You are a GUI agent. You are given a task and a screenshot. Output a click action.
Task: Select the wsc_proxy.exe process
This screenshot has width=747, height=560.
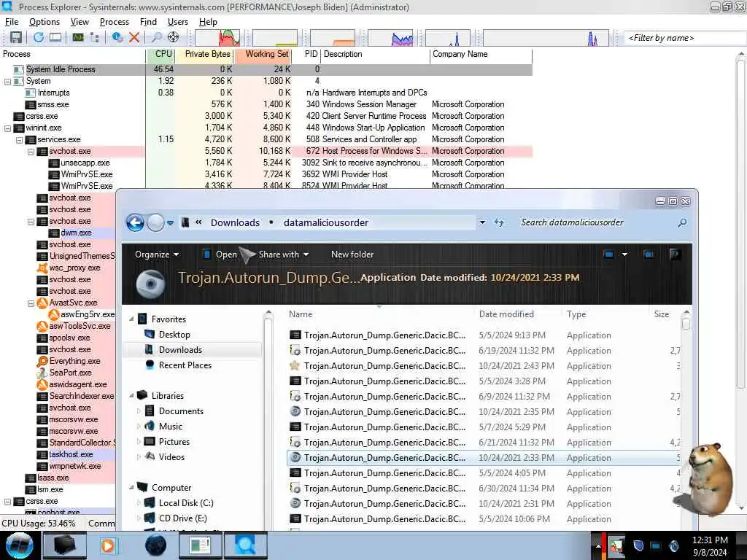[74, 268]
